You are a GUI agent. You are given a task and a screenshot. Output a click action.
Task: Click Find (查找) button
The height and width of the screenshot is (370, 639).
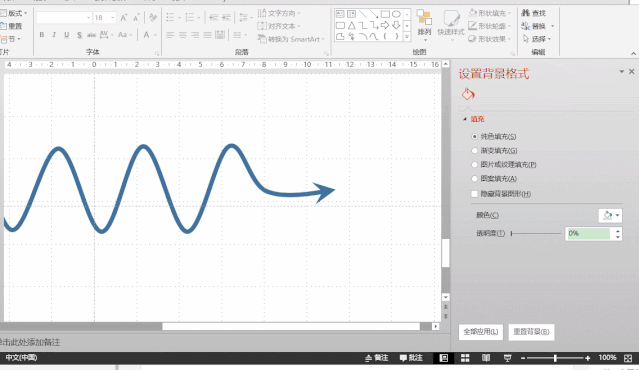pyautogui.click(x=533, y=13)
